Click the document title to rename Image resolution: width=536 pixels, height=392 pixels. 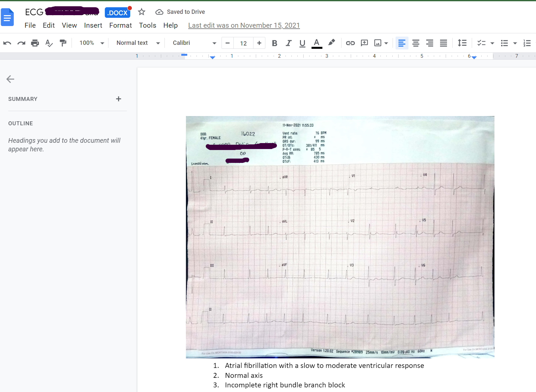(62, 12)
